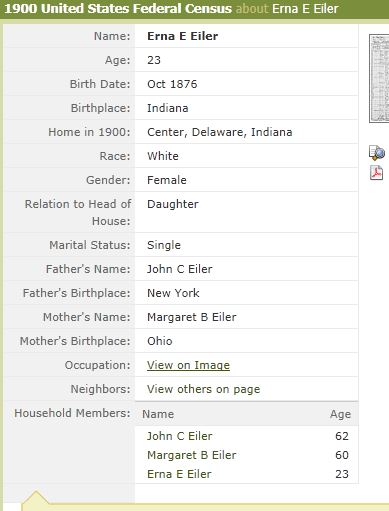The width and height of the screenshot is (389, 511).
Task: Click the triangular tab pointer at bottom
Action: coord(36,498)
